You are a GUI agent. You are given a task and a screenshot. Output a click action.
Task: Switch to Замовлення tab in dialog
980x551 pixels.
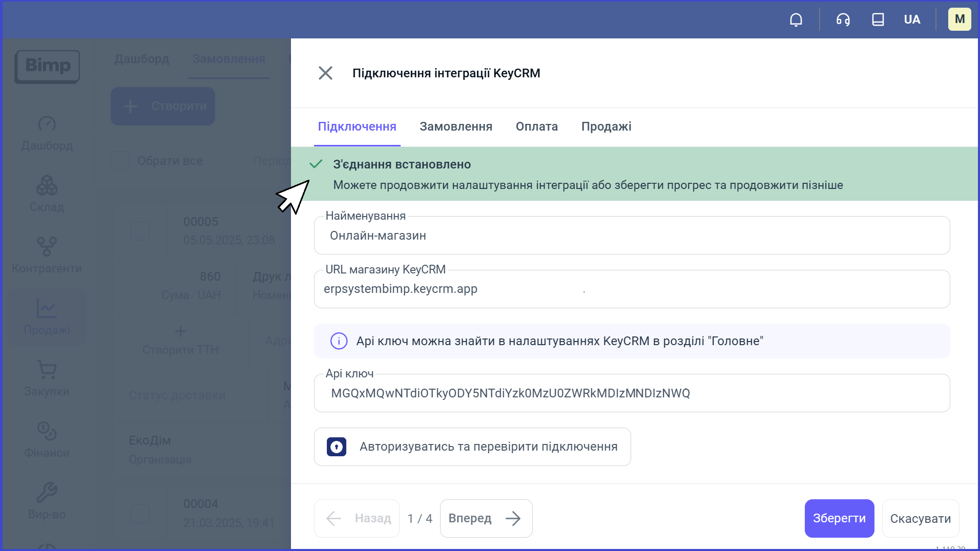[455, 126]
